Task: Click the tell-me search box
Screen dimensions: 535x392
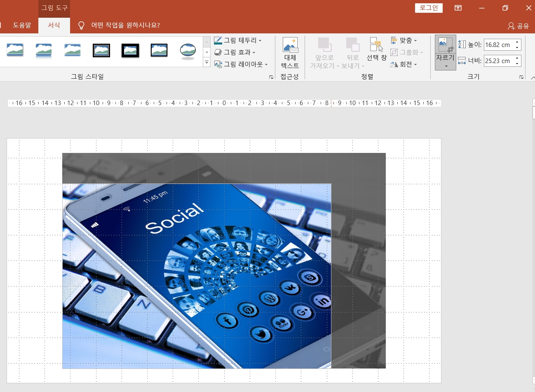Action: [x=125, y=25]
